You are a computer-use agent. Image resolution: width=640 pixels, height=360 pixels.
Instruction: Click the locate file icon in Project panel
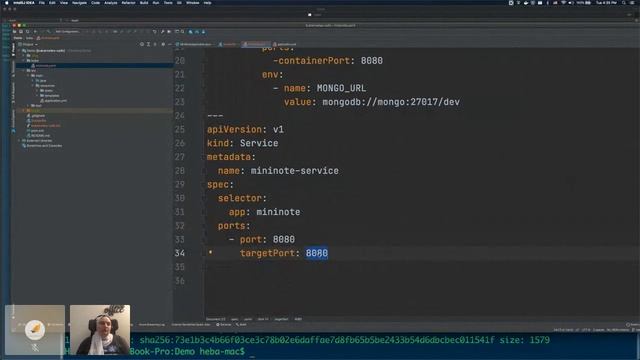point(142,44)
